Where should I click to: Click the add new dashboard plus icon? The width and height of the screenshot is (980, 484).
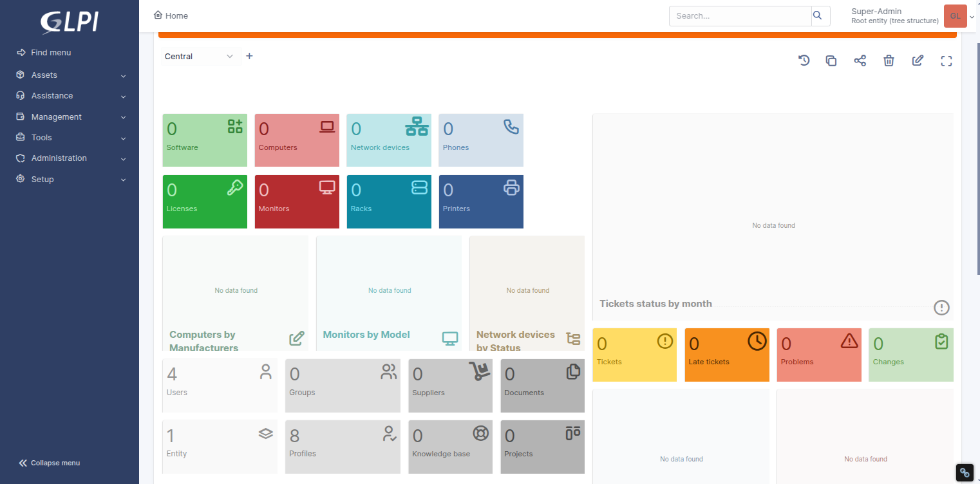(250, 56)
